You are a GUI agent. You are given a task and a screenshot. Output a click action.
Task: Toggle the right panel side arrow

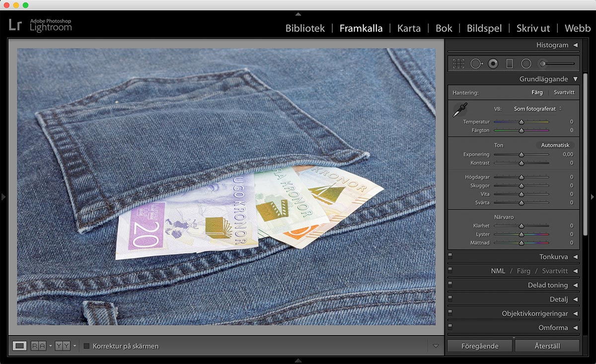592,197
